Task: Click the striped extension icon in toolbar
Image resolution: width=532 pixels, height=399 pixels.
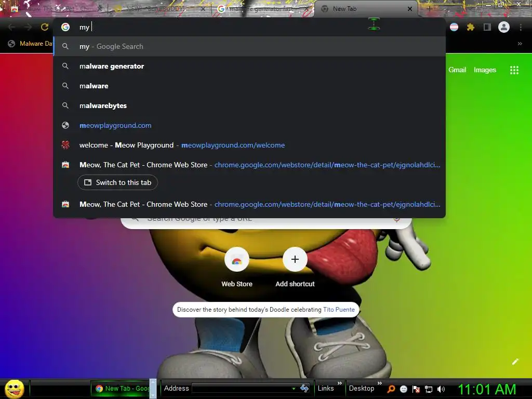Action: point(454,27)
